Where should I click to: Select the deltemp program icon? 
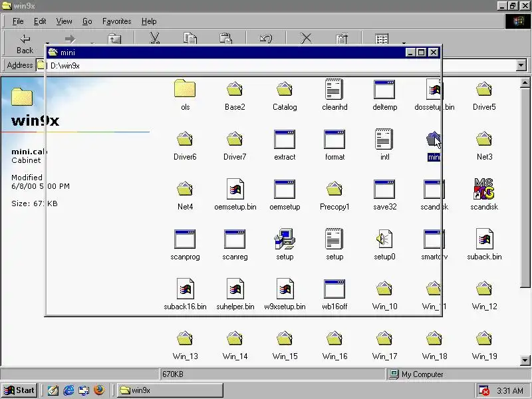click(384, 95)
